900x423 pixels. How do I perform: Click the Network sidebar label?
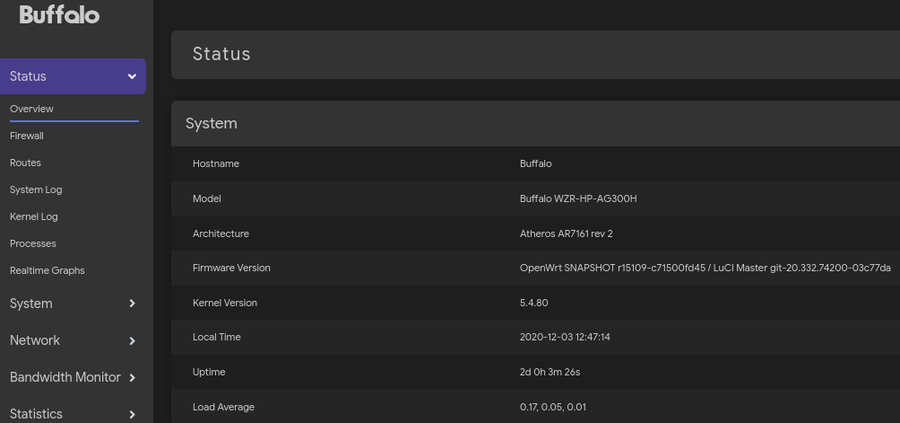click(35, 341)
